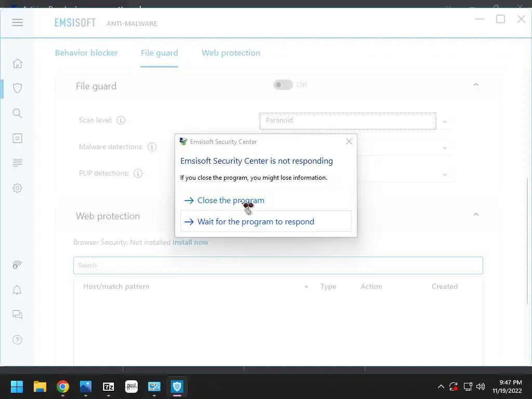Click the network tray icon
The height and width of the screenshot is (399, 532).
(468, 387)
